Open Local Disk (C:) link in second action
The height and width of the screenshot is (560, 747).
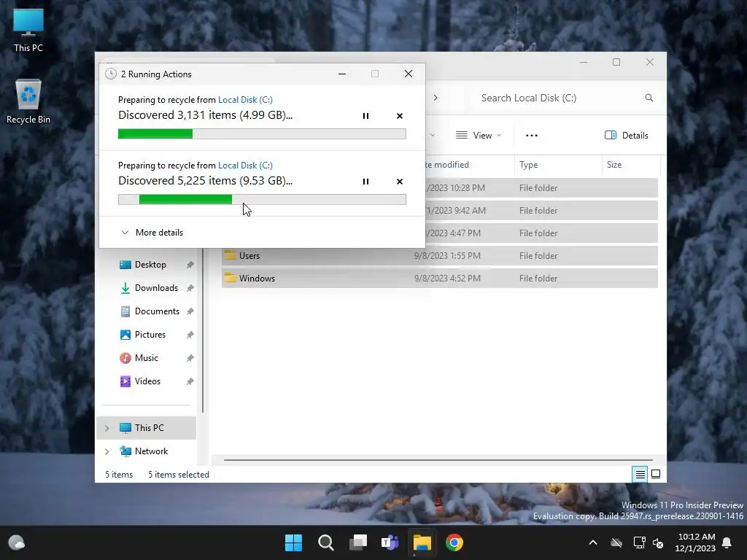245,166
